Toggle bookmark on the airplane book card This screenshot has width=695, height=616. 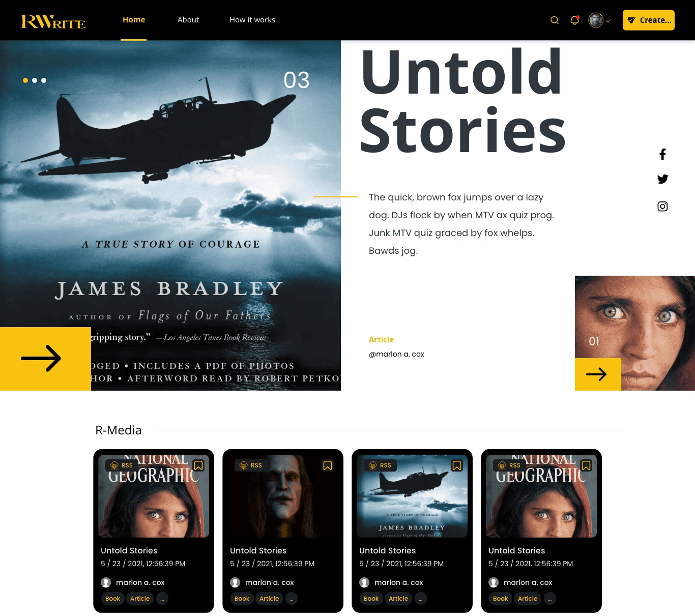coord(457,465)
